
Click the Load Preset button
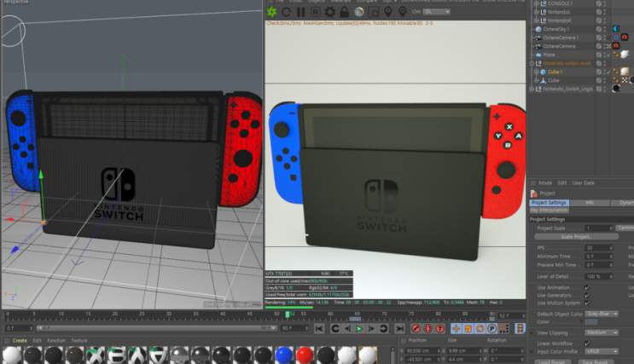[553, 361]
